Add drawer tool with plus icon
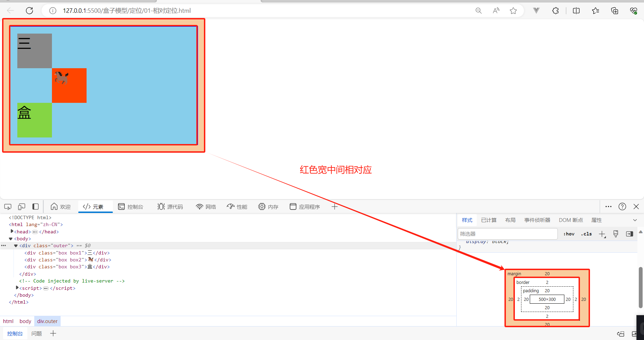Screen dimensions: 644x340 [x=53, y=334]
